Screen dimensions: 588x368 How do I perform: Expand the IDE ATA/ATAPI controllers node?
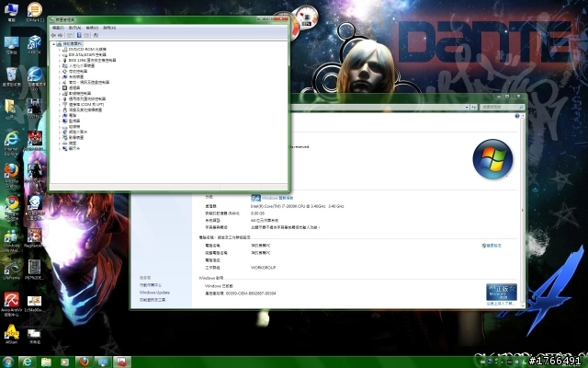[59, 55]
